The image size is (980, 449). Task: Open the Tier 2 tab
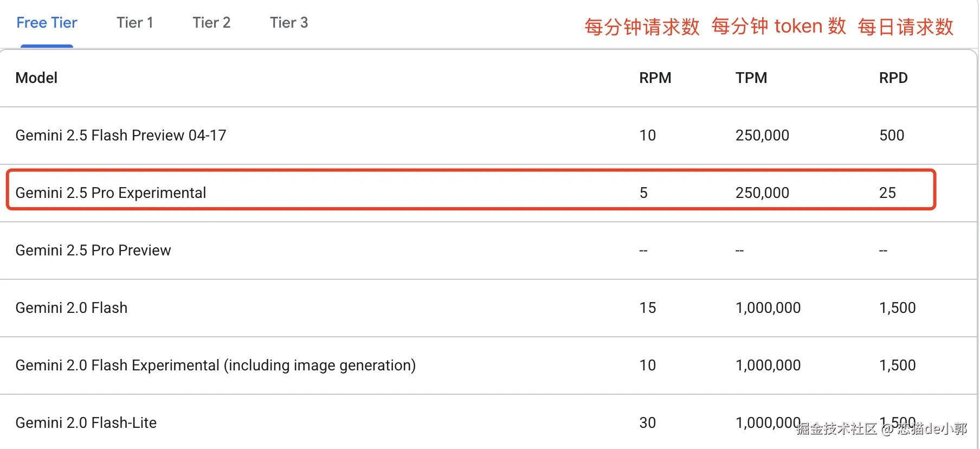[211, 23]
